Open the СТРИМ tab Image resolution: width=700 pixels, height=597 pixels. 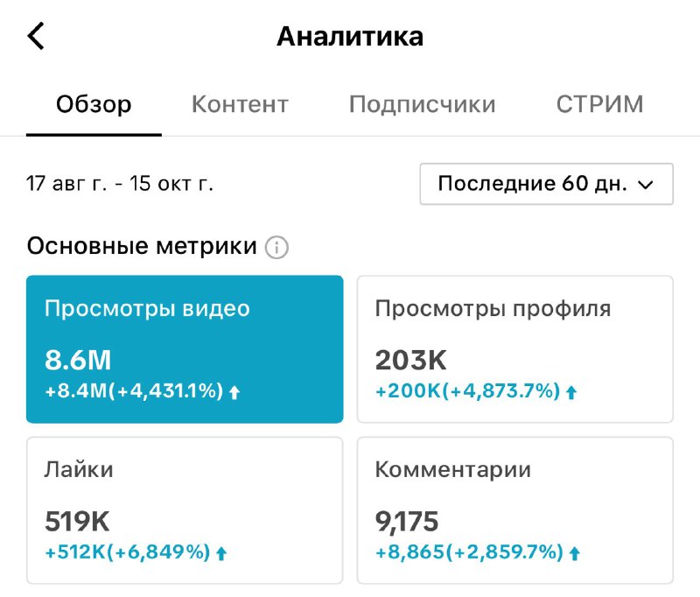pos(599,104)
